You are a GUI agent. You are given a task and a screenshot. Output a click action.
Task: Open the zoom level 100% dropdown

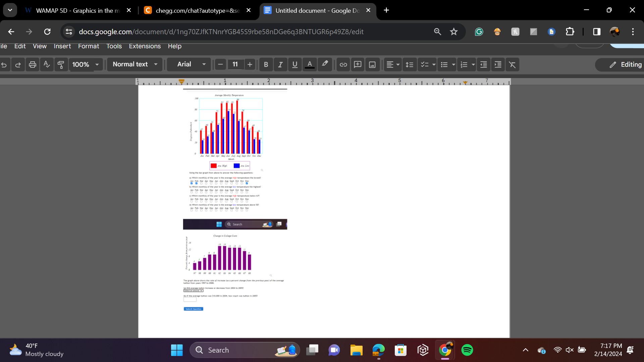pos(86,64)
